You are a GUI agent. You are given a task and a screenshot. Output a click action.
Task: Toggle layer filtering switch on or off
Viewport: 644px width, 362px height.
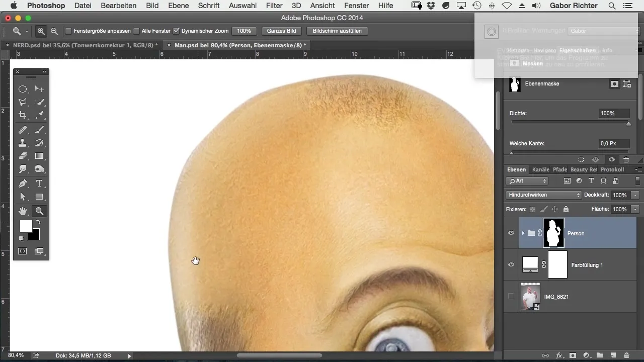(638, 181)
